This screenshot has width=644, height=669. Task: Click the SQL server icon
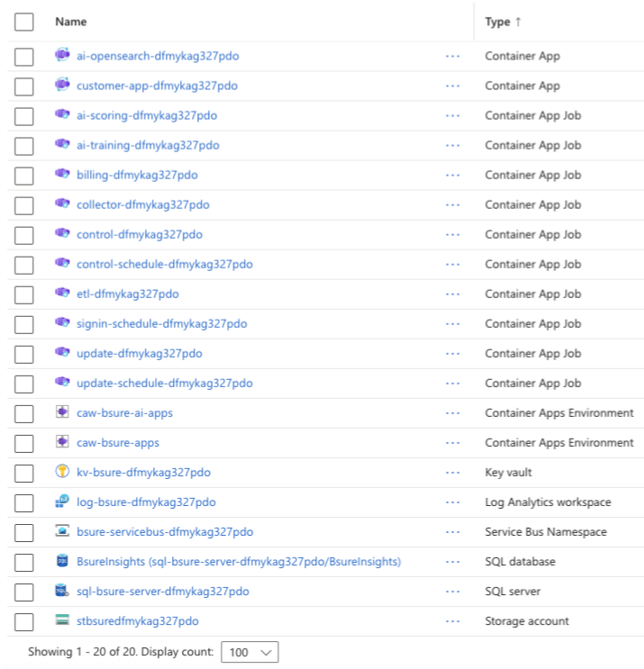point(61,591)
